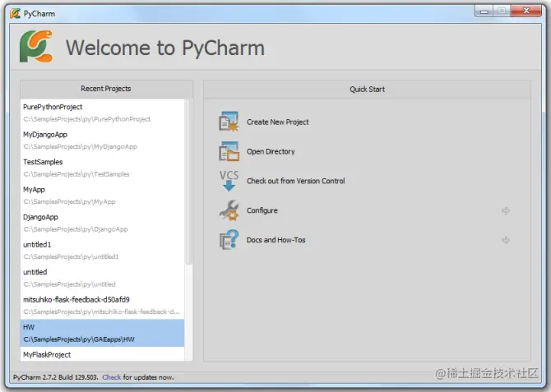The height and width of the screenshot is (392, 551).
Task: Click path C:\SamplesProjects\py\MyDjangoApp
Action: [80, 146]
